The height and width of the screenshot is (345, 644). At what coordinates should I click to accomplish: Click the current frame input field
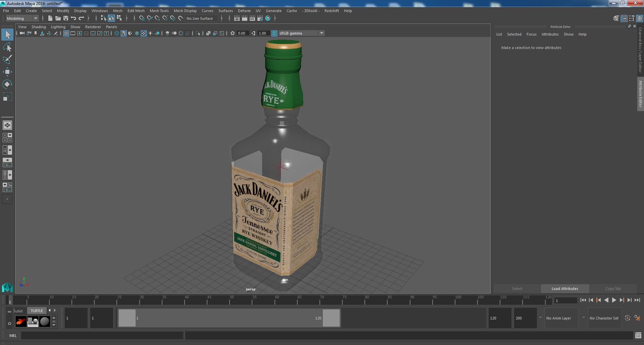click(565, 300)
